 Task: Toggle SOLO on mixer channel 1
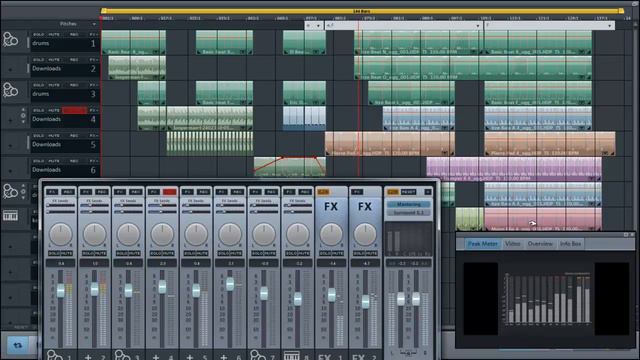54,253
